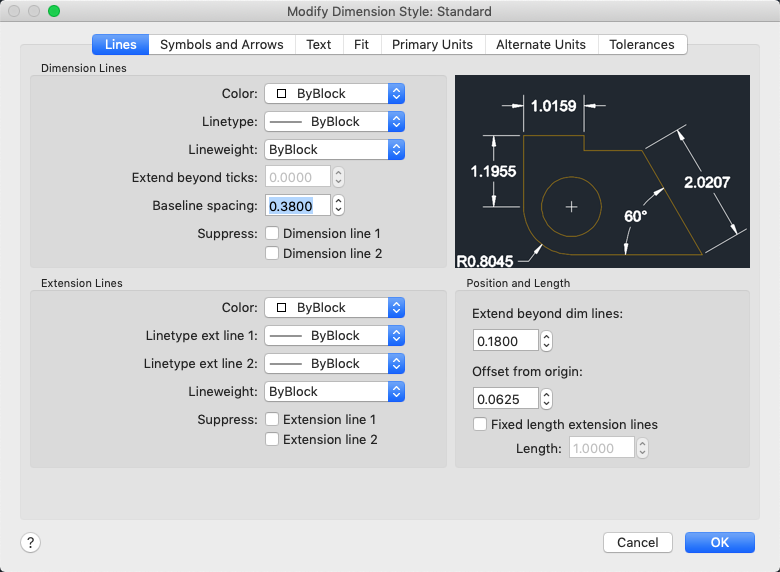780x572 pixels.
Task: Click the dimension style preview image
Action: click(x=602, y=172)
